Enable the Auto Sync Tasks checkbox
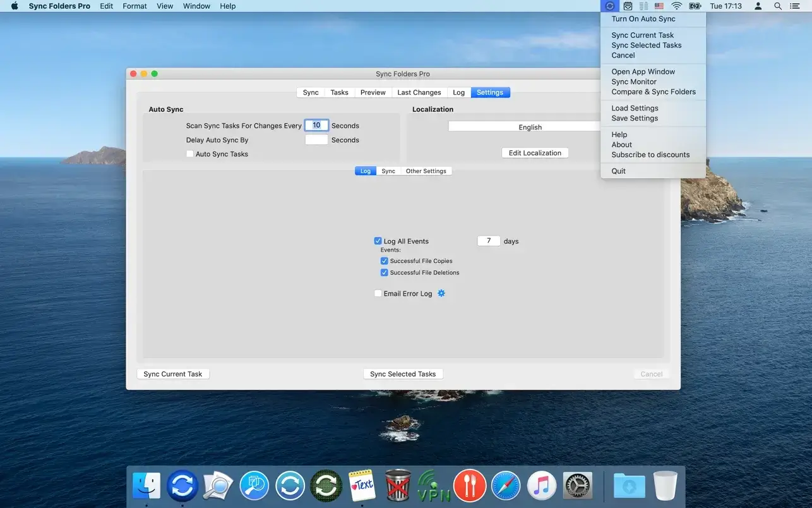This screenshot has width=812, height=508. coord(190,154)
